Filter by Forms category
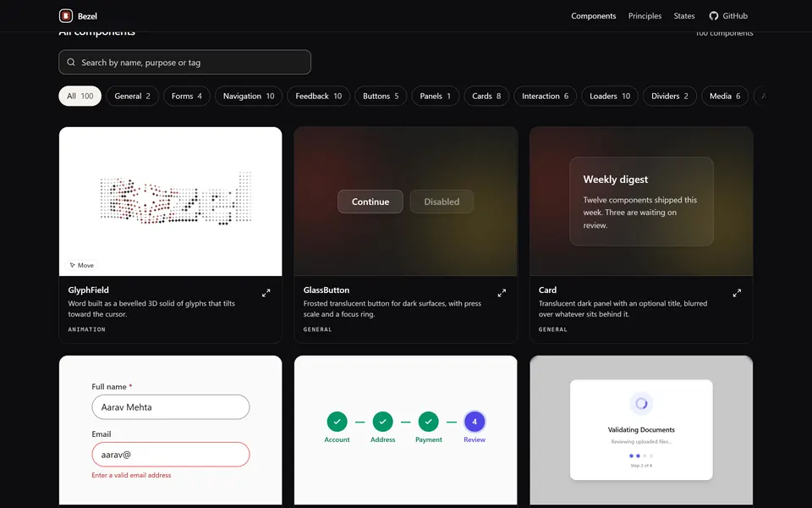 tap(186, 96)
